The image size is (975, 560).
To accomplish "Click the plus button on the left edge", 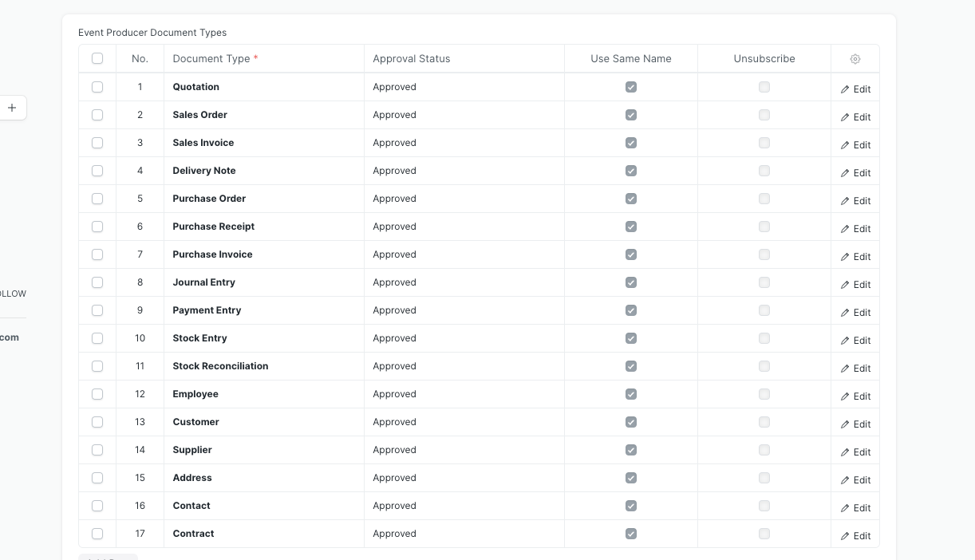I will coord(12,107).
